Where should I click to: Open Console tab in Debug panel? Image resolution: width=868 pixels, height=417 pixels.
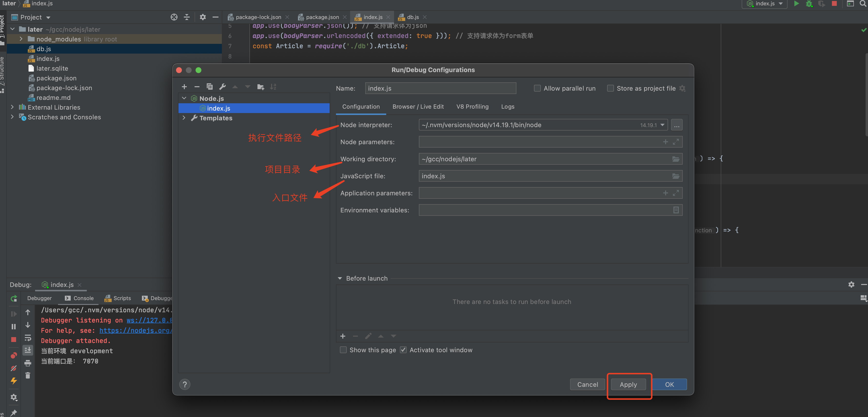(x=79, y=298)
